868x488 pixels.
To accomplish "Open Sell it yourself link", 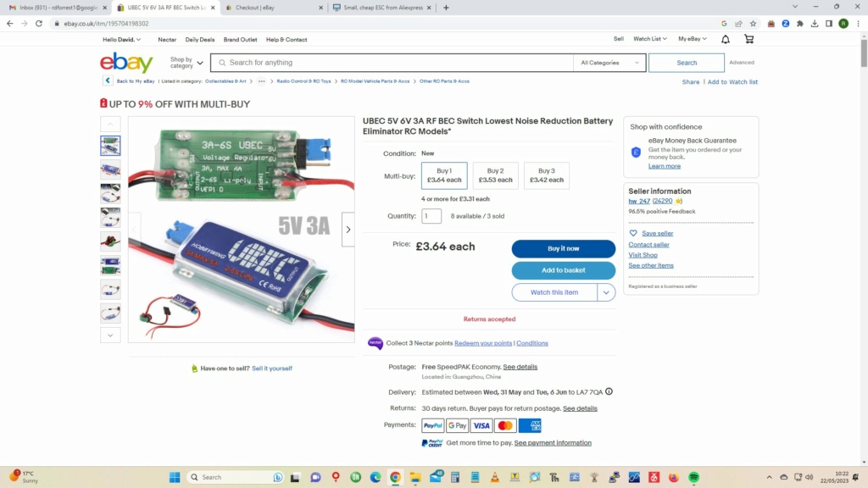I will click(x=272, y=369).
